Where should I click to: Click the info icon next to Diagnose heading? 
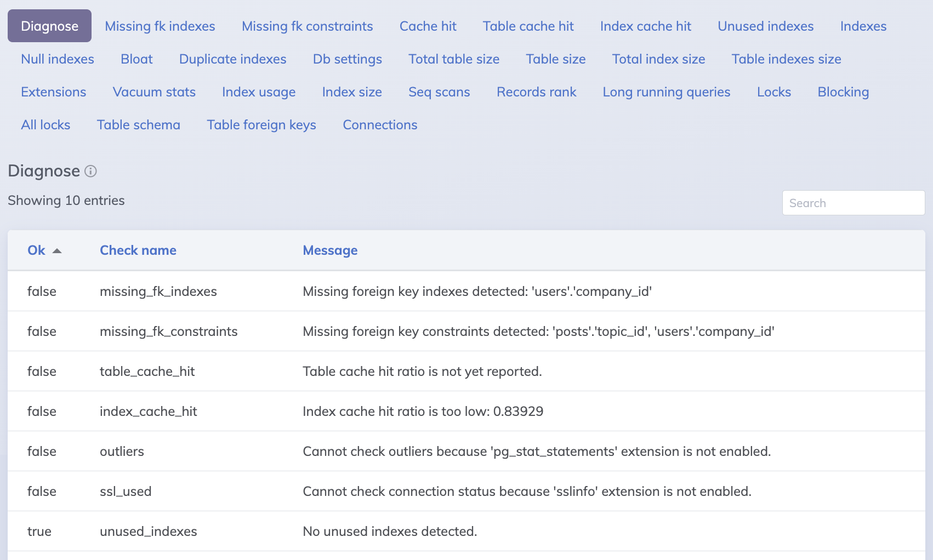click(91, 172)
